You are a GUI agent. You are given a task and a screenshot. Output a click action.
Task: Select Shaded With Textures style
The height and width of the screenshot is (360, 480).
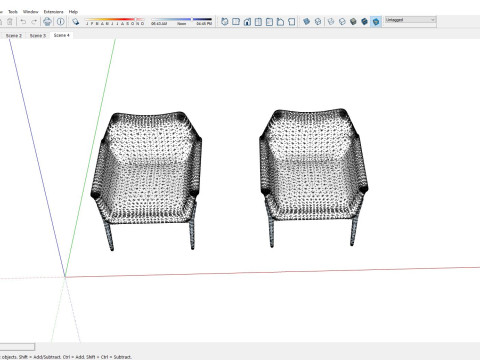(x=365, y=22)
